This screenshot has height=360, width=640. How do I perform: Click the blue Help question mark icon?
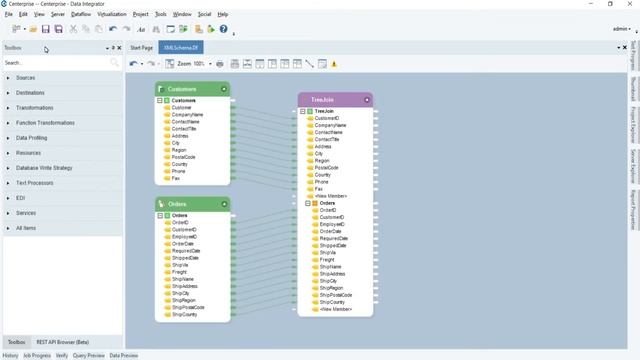(x=223, y=29)
